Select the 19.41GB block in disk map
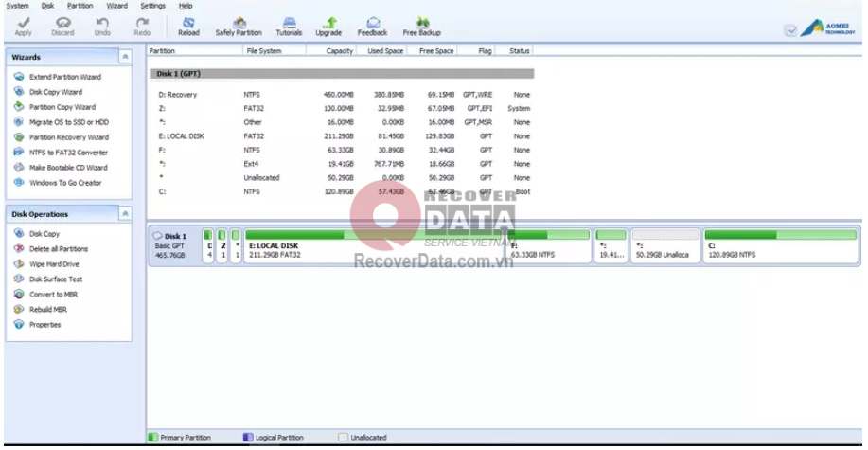The height and width of the screenshot is (450, 868). click(611, 246)
